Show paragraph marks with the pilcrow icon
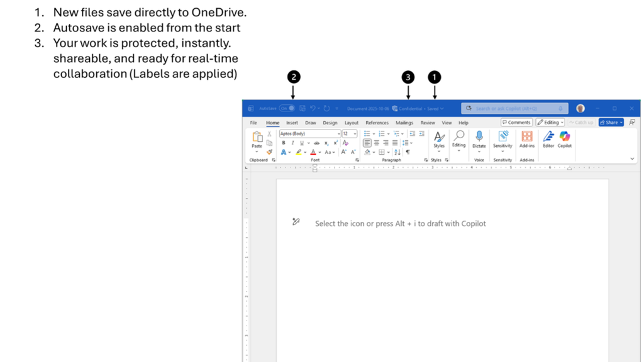 (408, 152)
